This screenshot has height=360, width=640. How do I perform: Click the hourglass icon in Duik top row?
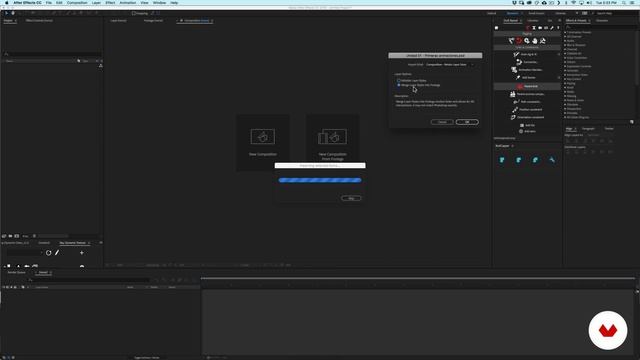pos(533,28)
